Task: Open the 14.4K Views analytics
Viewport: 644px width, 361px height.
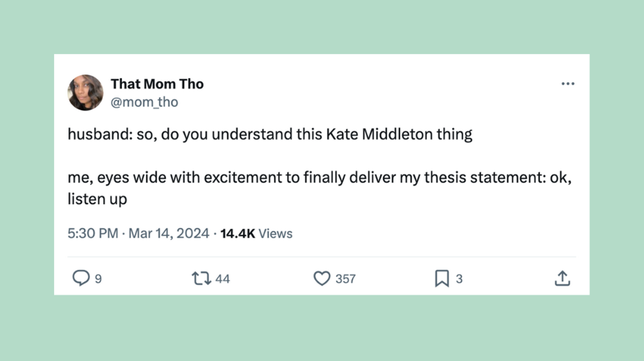Action: [x=256, y=234]
